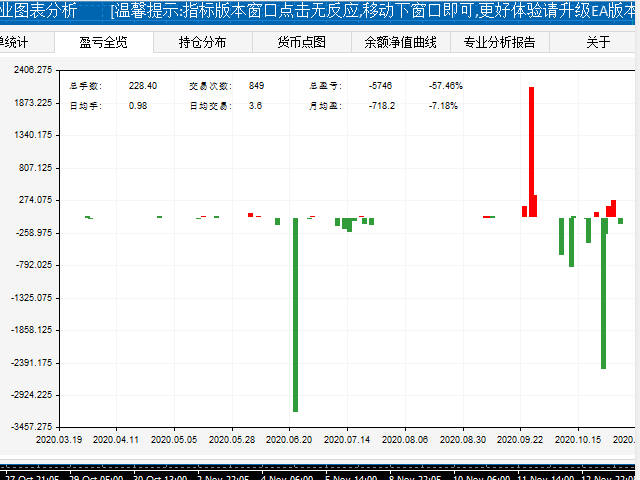640x480 pixels.
Task: Click the y-axis label -2391.175
Action: click(32, 362)
